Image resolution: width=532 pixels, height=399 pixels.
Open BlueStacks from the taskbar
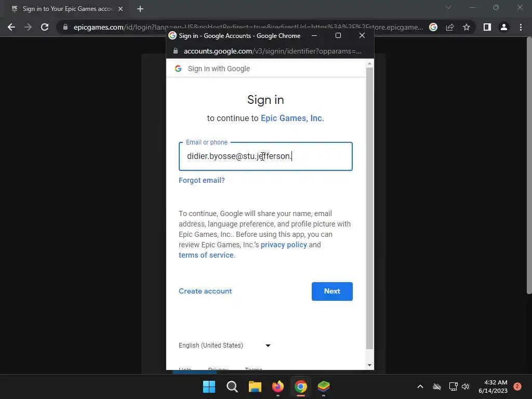point(324,387)
